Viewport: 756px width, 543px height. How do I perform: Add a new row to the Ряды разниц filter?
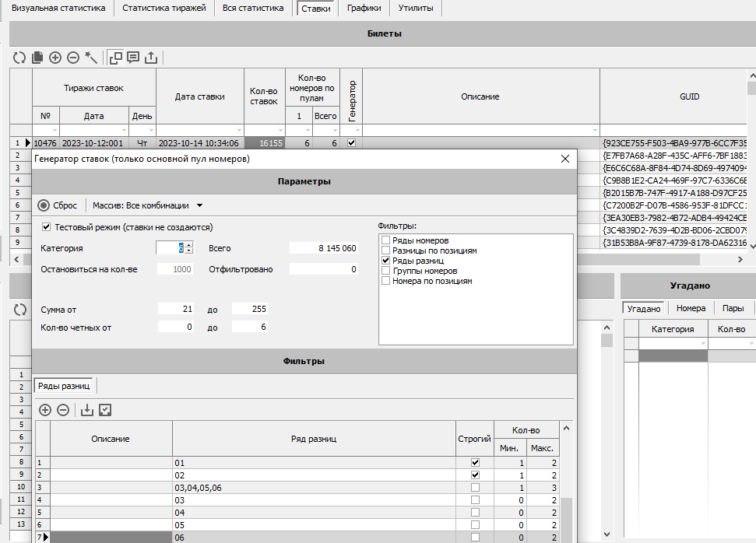[x=45, y=410]
